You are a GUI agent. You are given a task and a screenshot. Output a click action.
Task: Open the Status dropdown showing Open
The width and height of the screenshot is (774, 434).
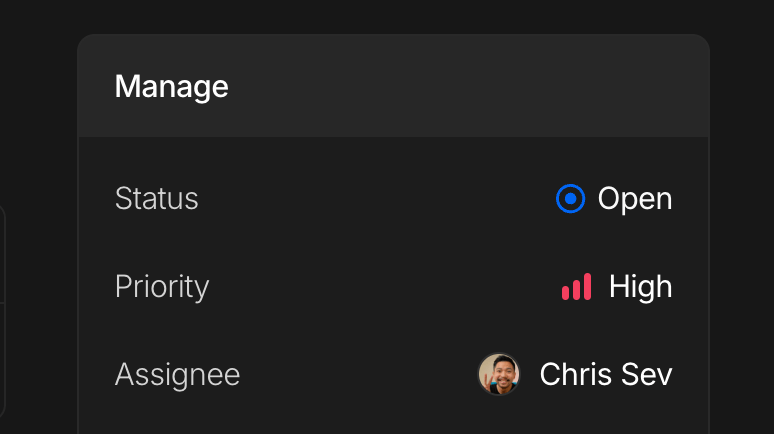614,199
